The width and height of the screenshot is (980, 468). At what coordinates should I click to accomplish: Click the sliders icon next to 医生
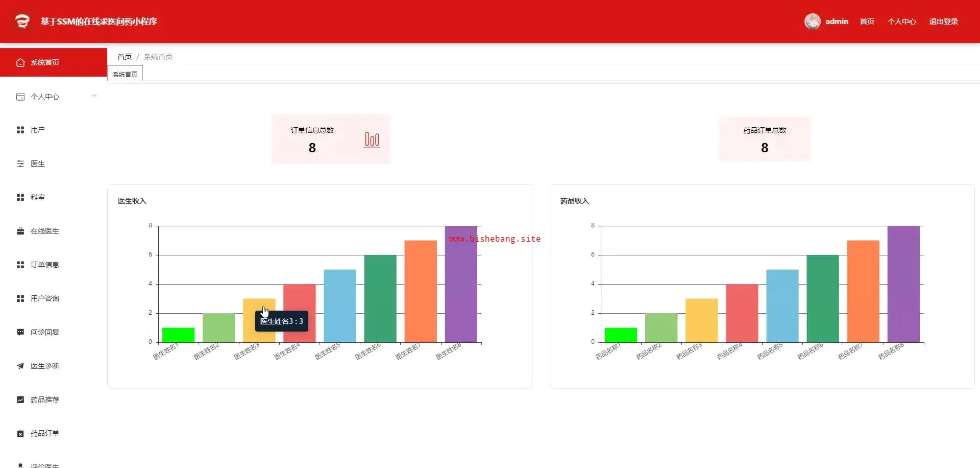(20, 163)
